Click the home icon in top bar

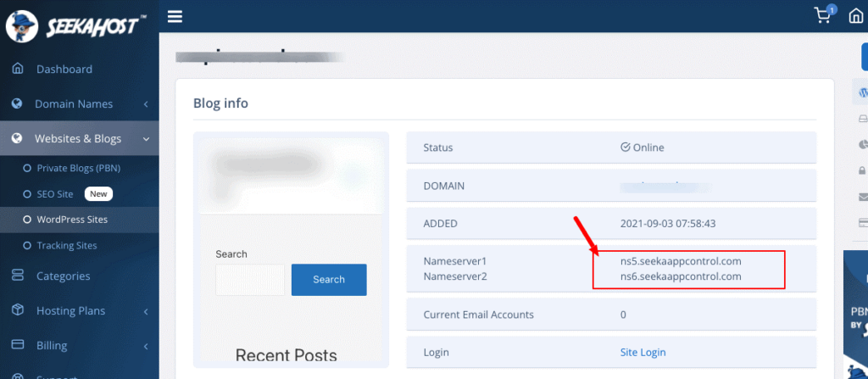(856, 16)
